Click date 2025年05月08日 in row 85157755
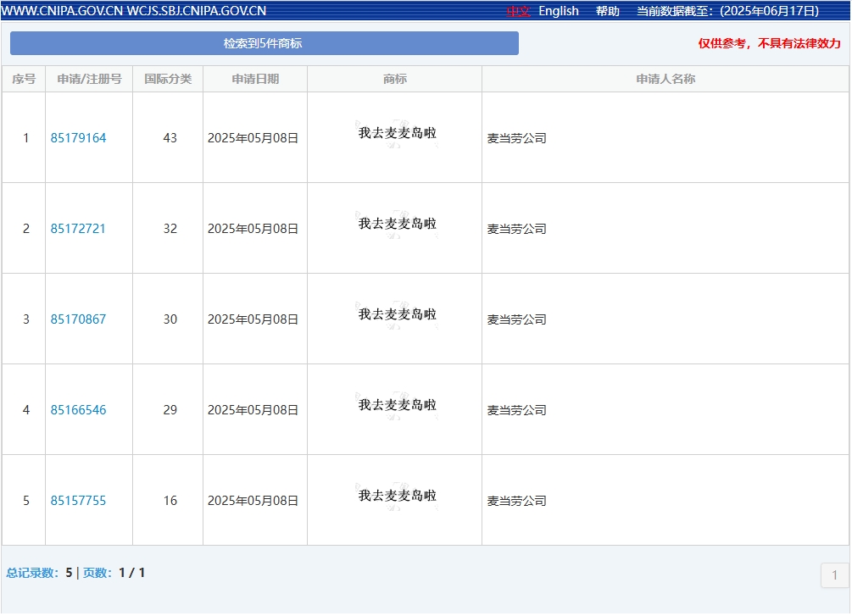Screen dimensions: 852x616 click(253, 501)
